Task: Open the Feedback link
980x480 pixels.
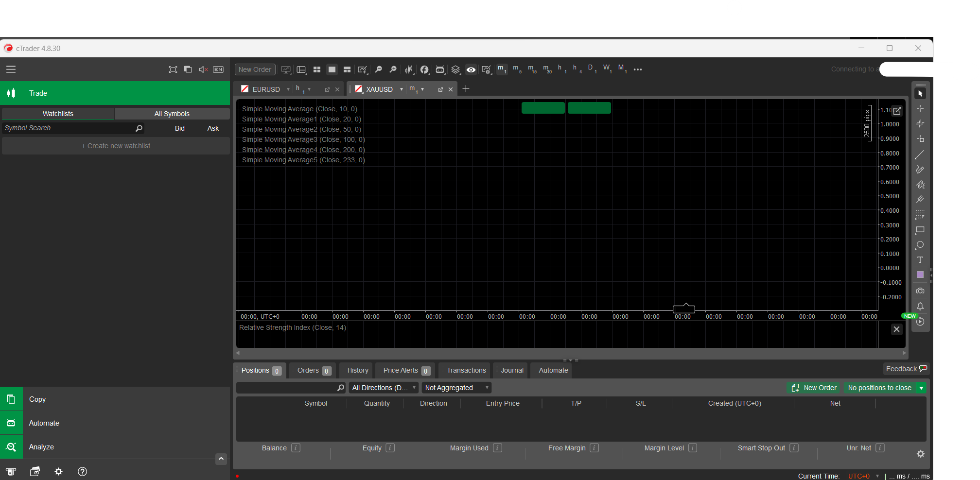Action: click(x=906, y=369)
